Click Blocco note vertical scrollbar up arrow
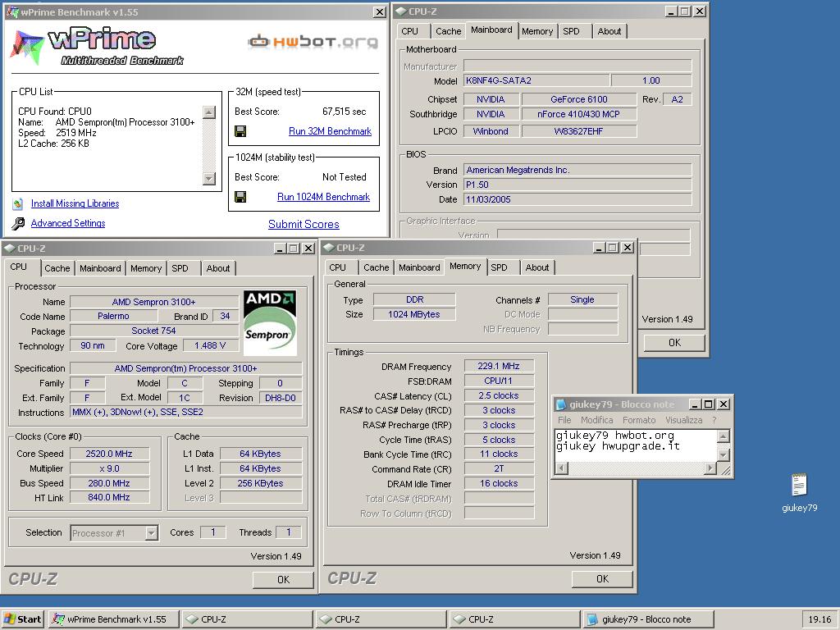The height and width of the screenshot is (630, 840). click(x=724, y=436)
